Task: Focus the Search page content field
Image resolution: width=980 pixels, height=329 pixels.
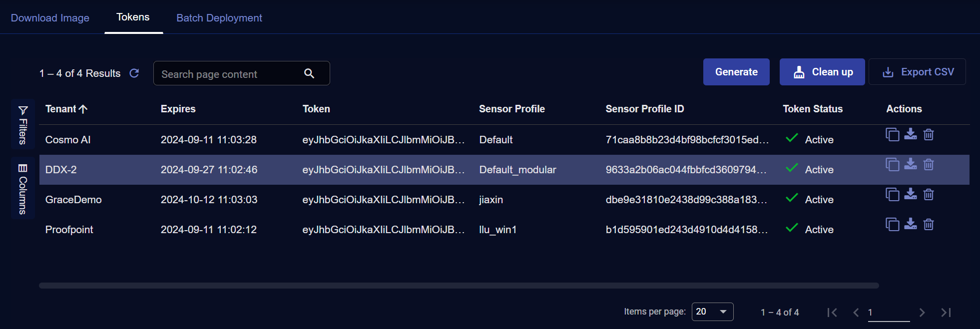Action: point(230,74)
